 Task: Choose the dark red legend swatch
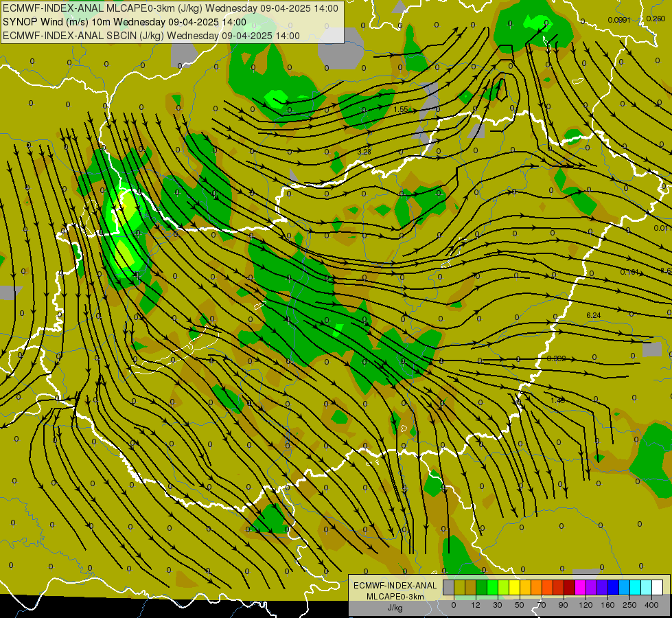(569, 587)
